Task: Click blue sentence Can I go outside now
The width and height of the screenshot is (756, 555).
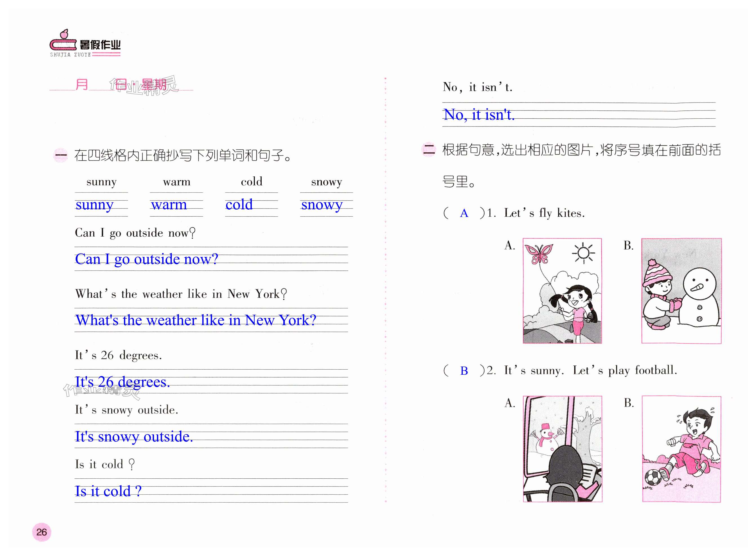Action: [x=146, y=259]
